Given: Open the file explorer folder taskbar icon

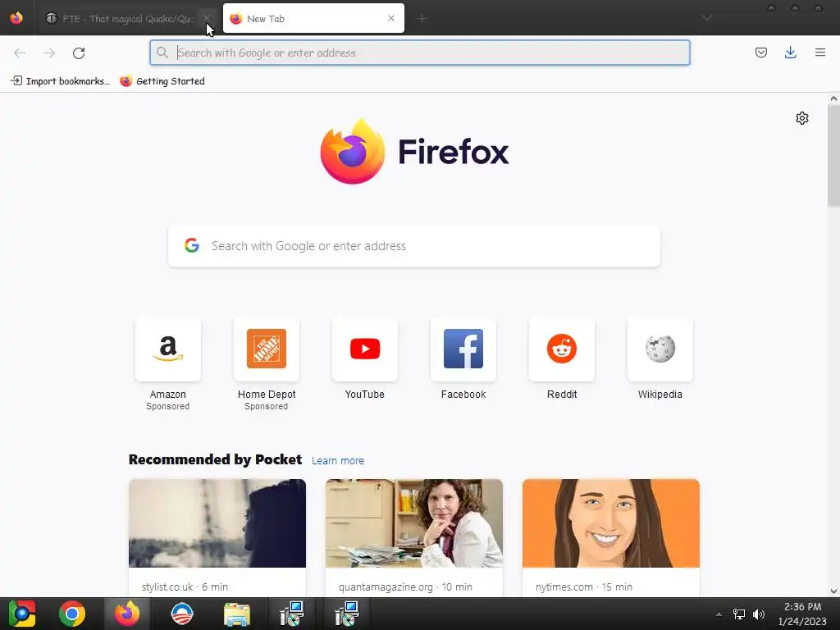Looking at the screenshot, I should click(237, 614).
